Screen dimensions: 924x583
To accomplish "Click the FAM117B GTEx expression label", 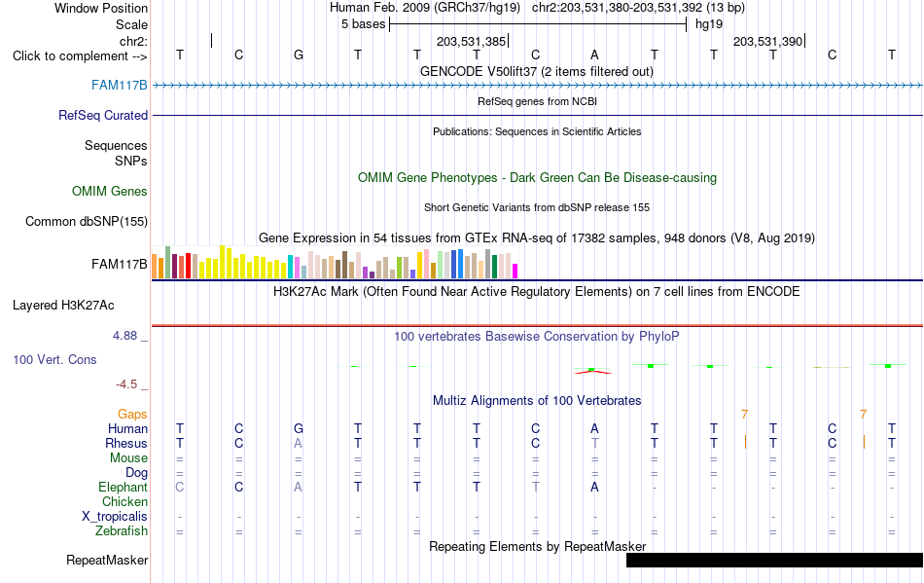I will tap(119, 264).
